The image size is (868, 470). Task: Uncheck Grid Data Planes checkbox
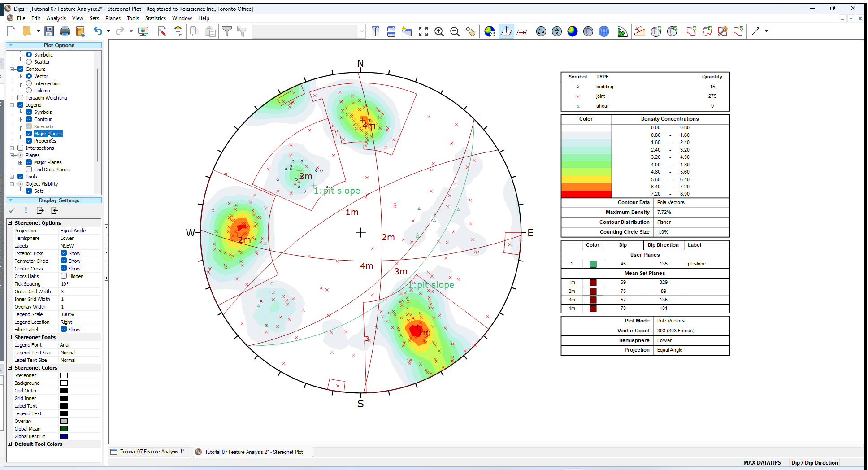[x=29, y=170]
